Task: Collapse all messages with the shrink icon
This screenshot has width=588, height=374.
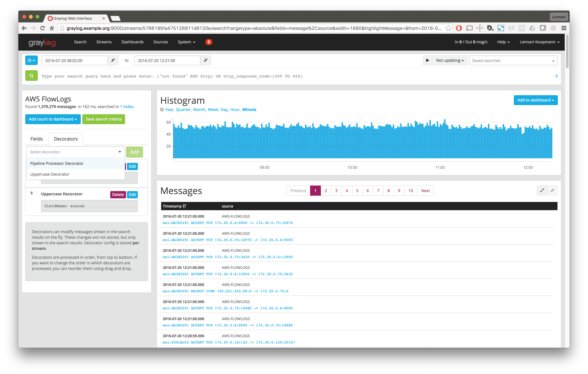Action: (553, 190)
